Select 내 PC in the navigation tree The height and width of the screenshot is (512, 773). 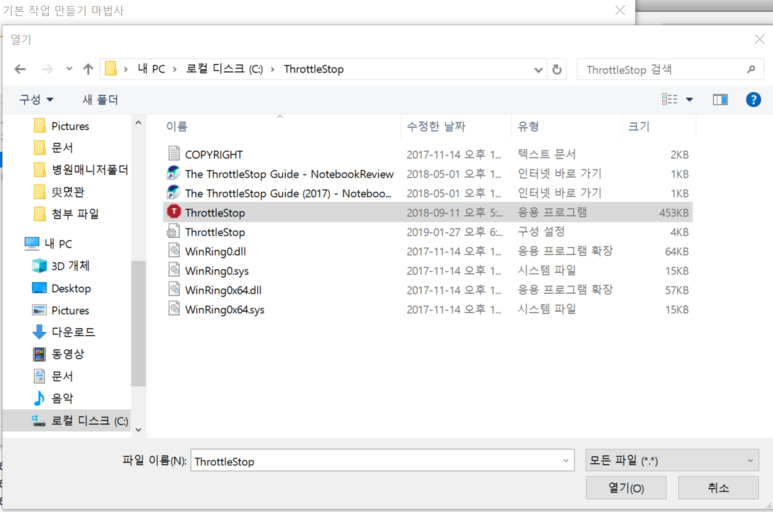[48, 243]
